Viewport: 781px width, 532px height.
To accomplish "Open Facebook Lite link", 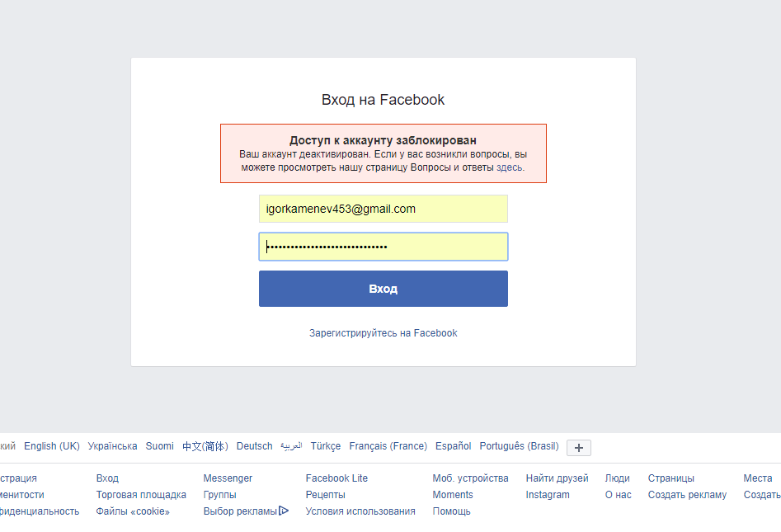I will [x=336, y=478].
